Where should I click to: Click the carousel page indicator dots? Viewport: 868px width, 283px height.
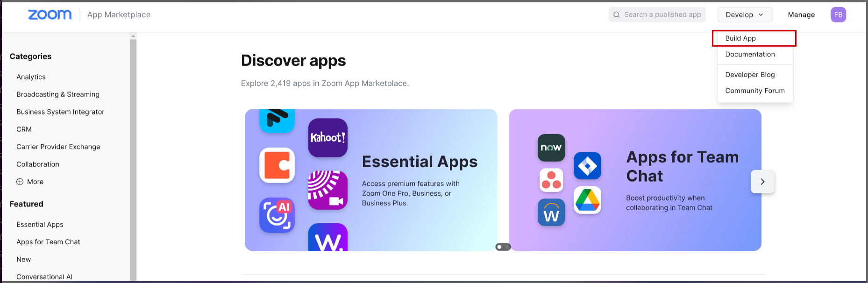(503, 247)
